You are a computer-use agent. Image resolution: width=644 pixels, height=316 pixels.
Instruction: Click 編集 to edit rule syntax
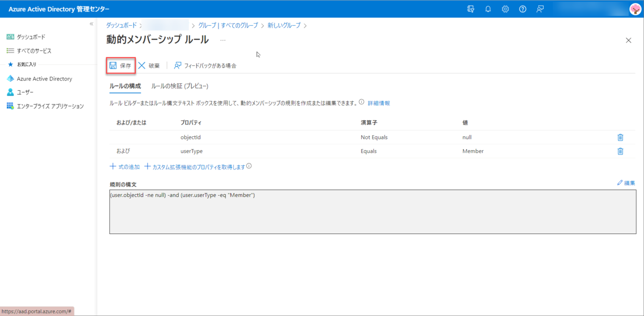[x=626, y=183]
